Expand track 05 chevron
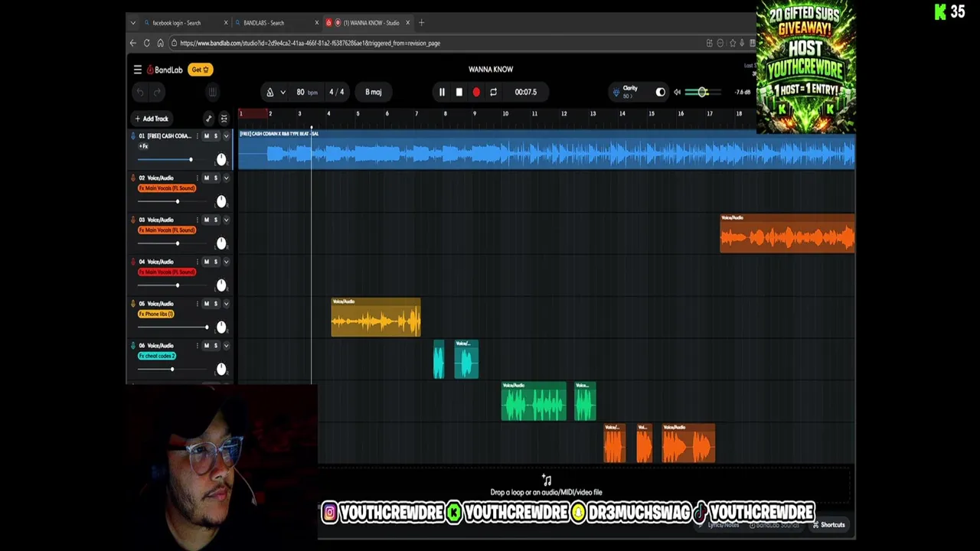 (x=226, y=304)
